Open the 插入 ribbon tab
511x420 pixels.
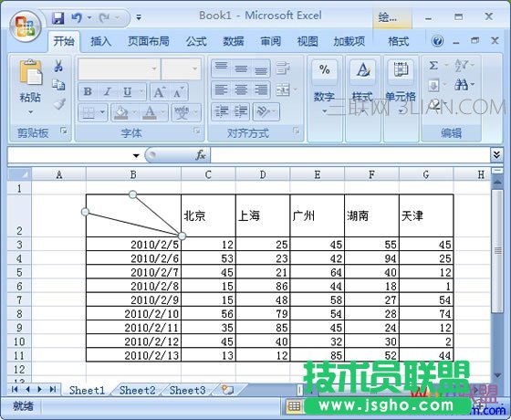click(x=100, y=41)
